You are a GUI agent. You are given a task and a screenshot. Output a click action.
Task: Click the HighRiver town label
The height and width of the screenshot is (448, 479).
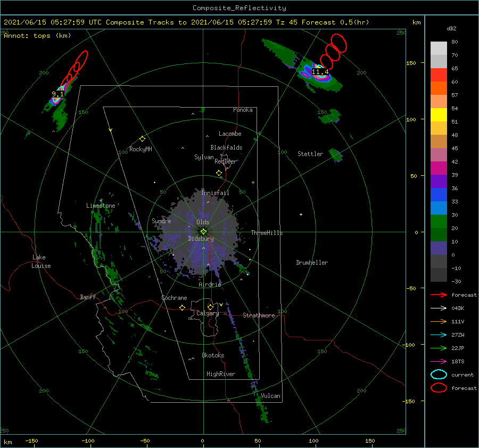221,374
